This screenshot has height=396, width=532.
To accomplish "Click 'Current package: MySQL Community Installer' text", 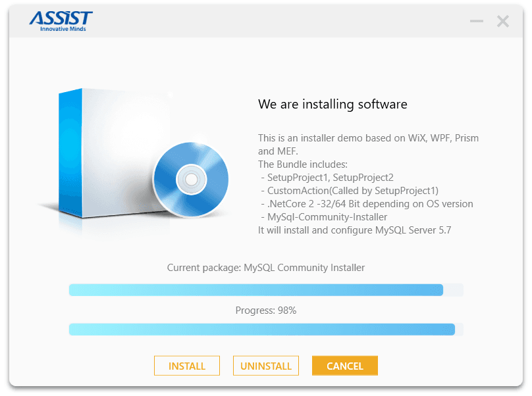I will (x=266, y=268).
